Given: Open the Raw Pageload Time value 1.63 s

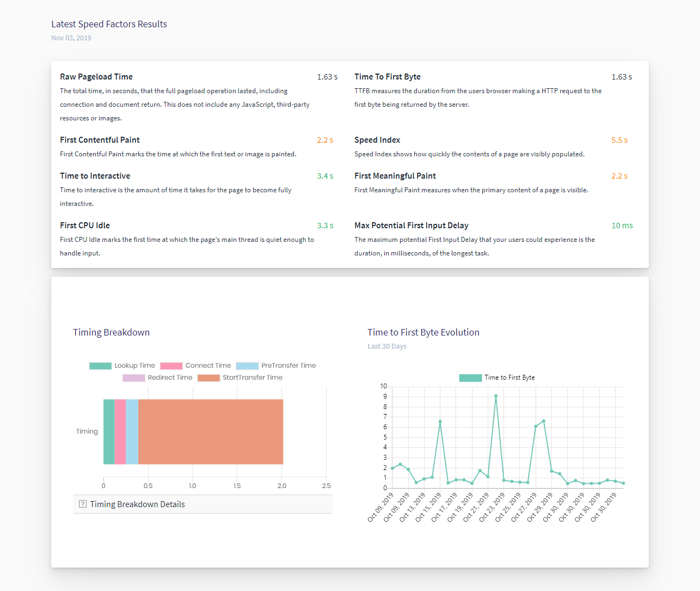Looking at the screenshot, I should (327, 77).
